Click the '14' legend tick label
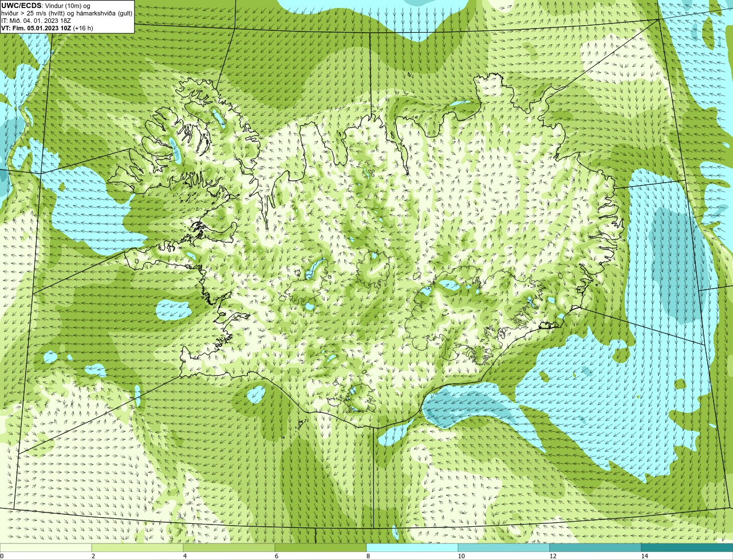Screen dimensions: 733x560 (644, 556)
